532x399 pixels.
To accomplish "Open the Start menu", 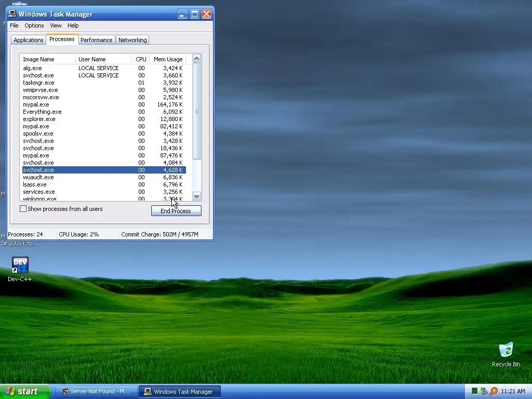I will tap(25, 391).
